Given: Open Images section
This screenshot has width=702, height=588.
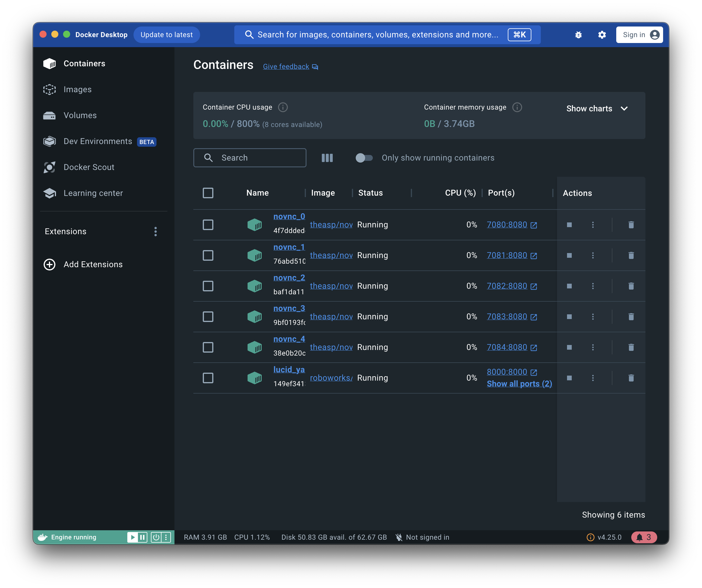Looking at the screenshot, I should (x=104, y=90).
